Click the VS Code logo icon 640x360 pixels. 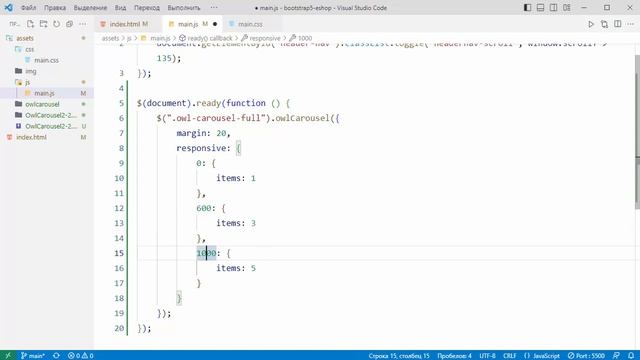[x=8, y=7]
